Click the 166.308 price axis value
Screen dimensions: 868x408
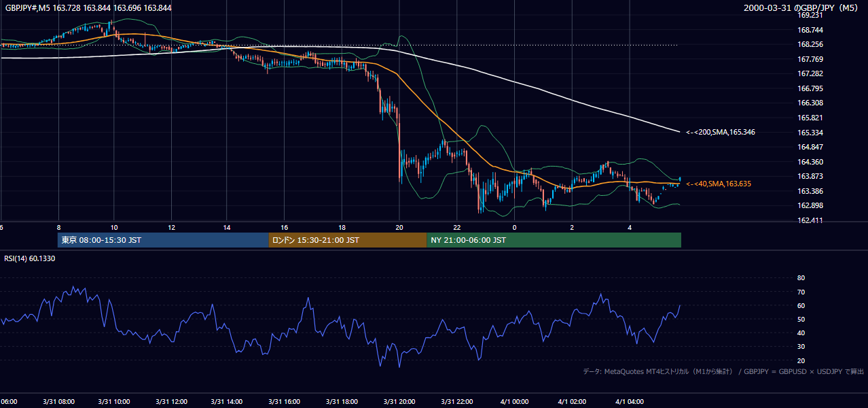coord(810,103)
